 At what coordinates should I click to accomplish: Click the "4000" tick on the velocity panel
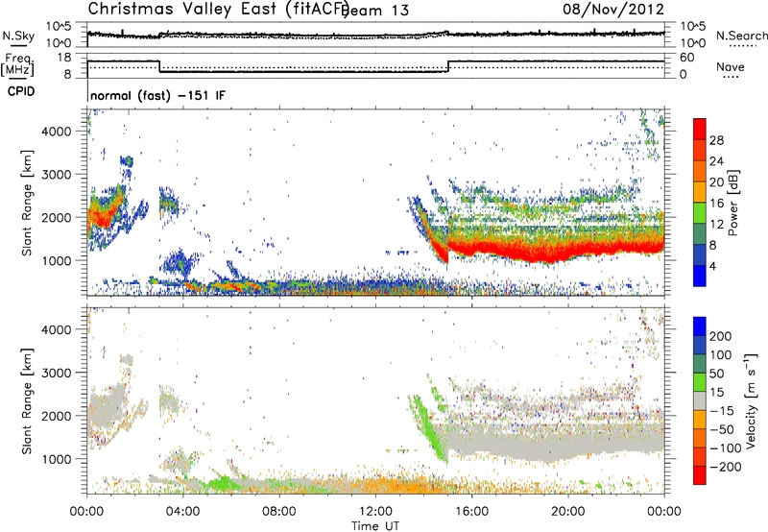click(x=57, y=329)
